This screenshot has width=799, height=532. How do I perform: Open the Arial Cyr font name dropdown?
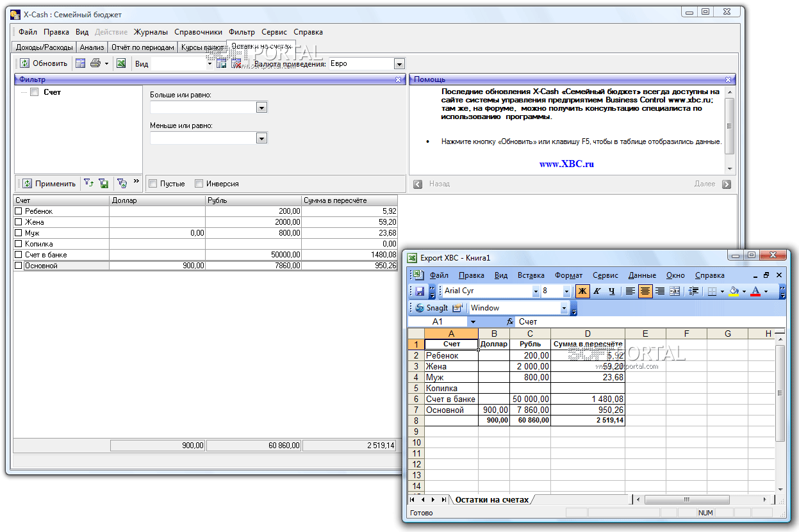tap(536, 291)
